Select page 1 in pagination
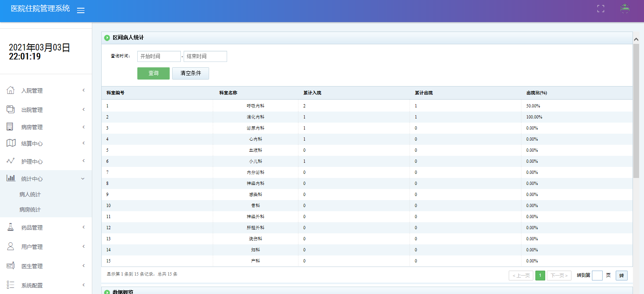Image resolution: width=644 pixels, height=294 pixels. click(540, 276)
